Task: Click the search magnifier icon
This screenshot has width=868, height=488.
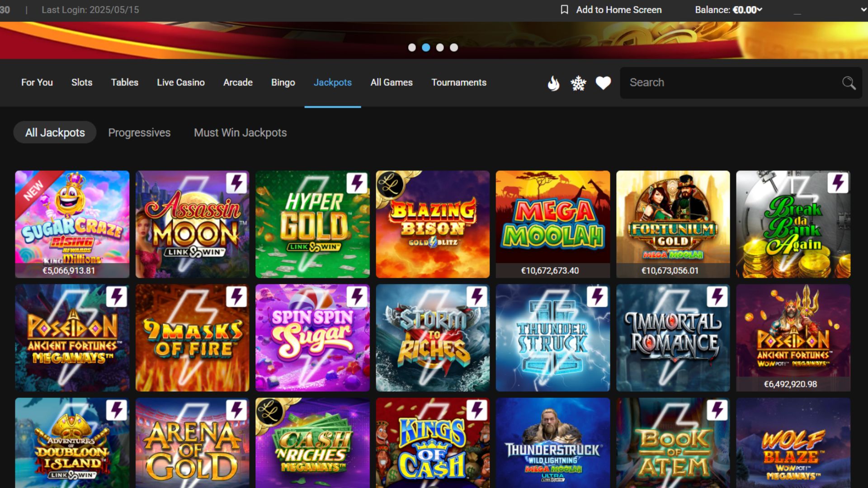Action: (849, 83)
